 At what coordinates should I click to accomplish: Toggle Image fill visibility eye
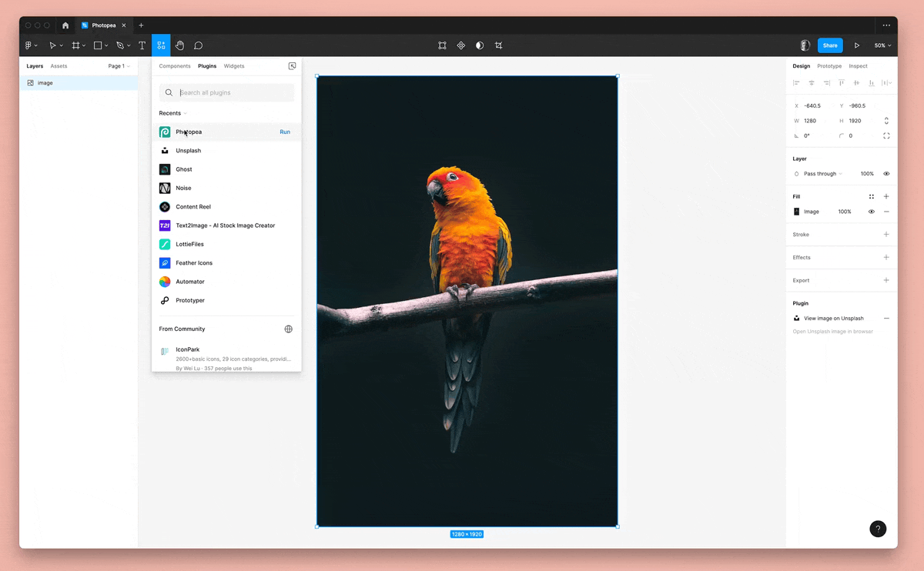pos(872,212)
